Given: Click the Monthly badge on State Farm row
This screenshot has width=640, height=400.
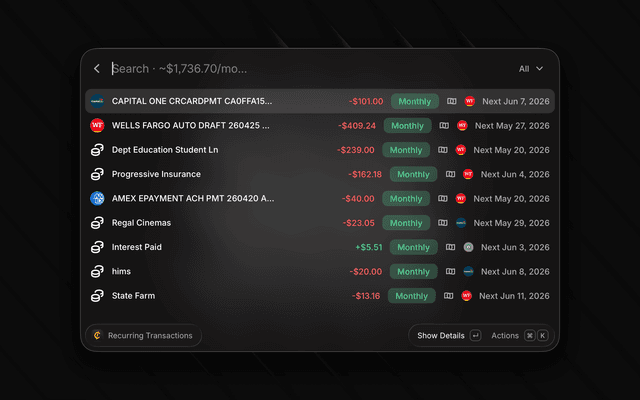Looking at the screenshot, I should pos(411,296).
